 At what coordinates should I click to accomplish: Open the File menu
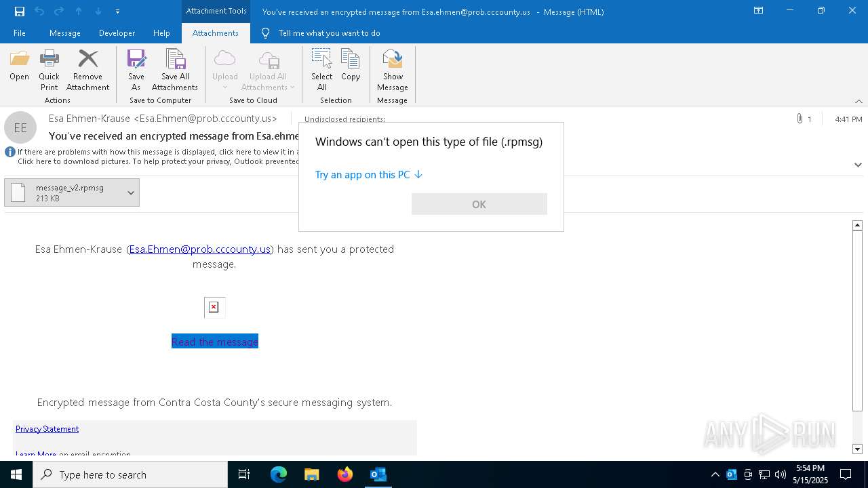pos(20,33)
